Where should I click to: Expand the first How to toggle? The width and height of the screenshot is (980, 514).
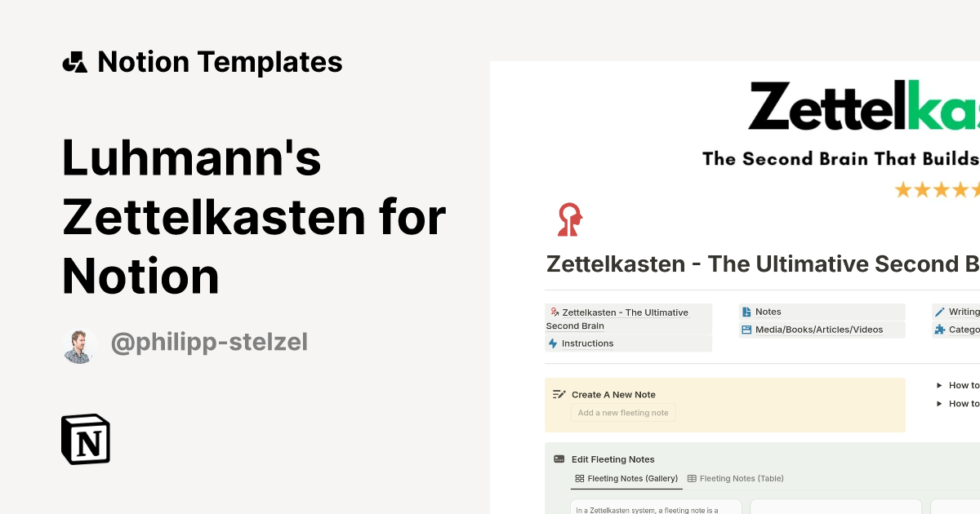tap(939, 384)
